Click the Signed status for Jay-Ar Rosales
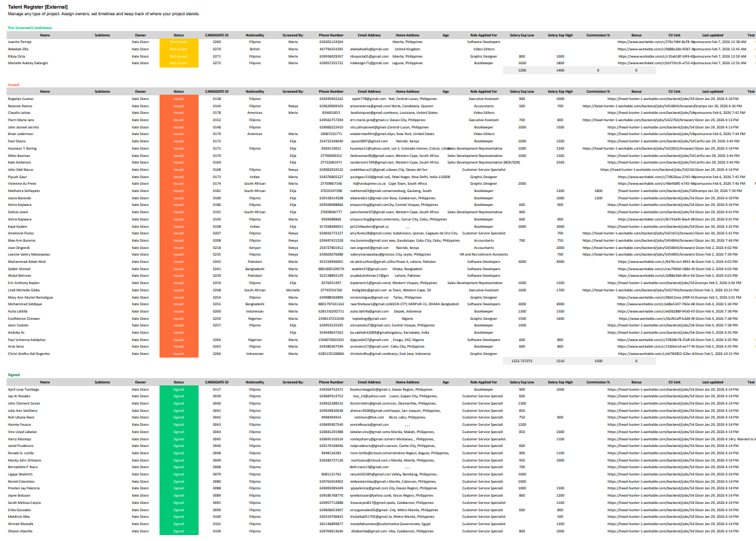Screen dimensions: 756x541 click(179, 397)
